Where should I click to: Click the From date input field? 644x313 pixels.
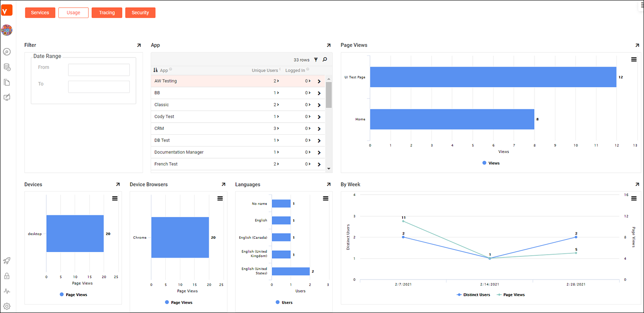point(99,70)
